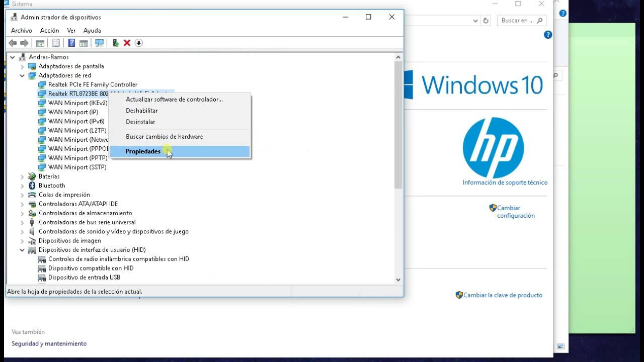Choose Buscar cambios de hardware
Screen dimensions: 644x362
click(x=180, y=137)
